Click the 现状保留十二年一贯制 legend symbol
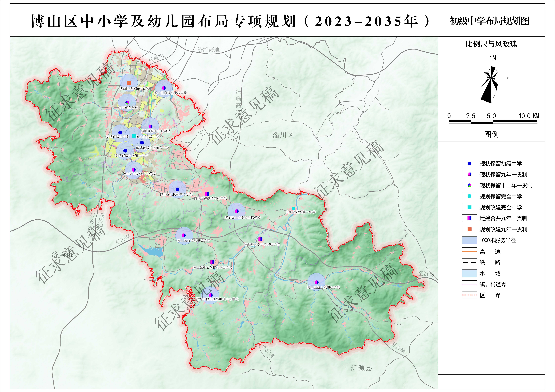The image size is (555, 392). point(469,185)
